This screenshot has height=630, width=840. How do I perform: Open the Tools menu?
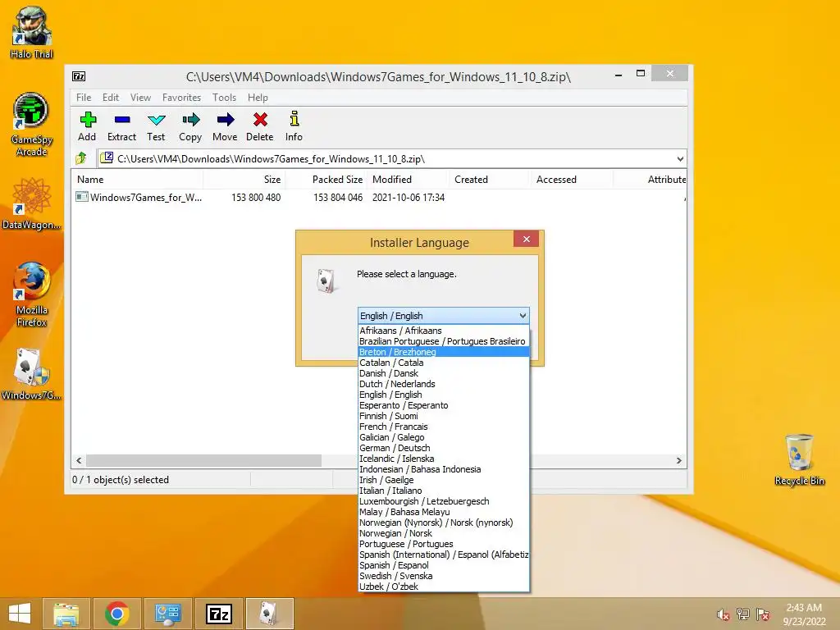coord(225,98)
